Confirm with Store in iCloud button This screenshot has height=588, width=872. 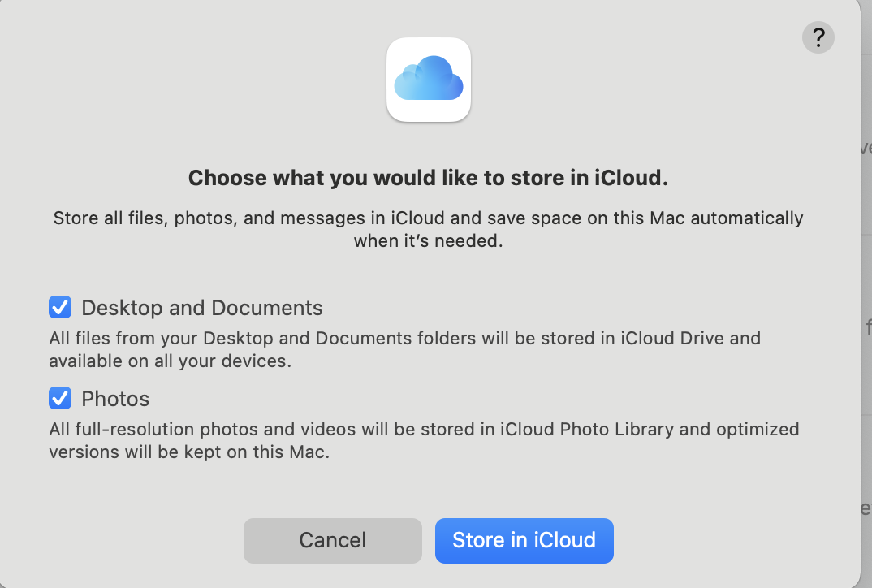[x=524, y=541]
